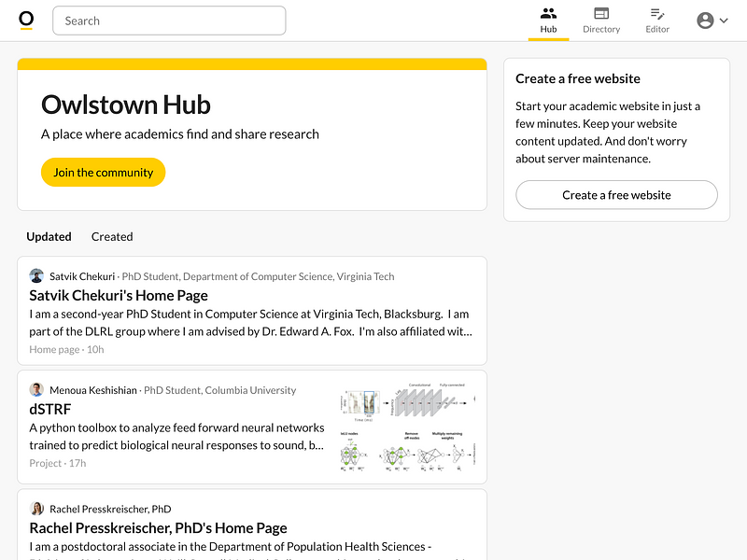The width and height of the screenshot is (747, 560).
Task: Open Satvik Chekuri's Home Page title
Action: click(x=119, y=295)
